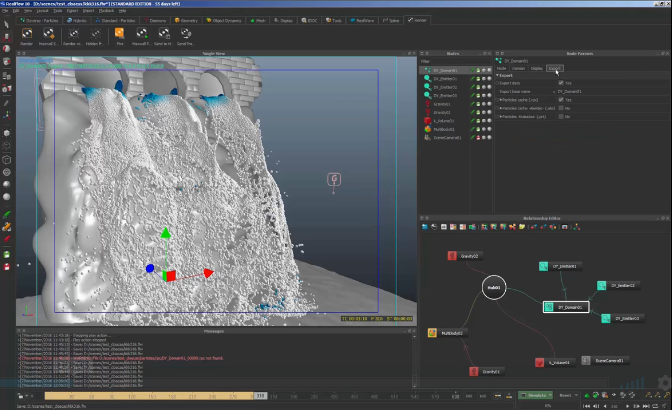
Task: Select the Hub01 circle node in graph
Action: click(x=494, y=287)
